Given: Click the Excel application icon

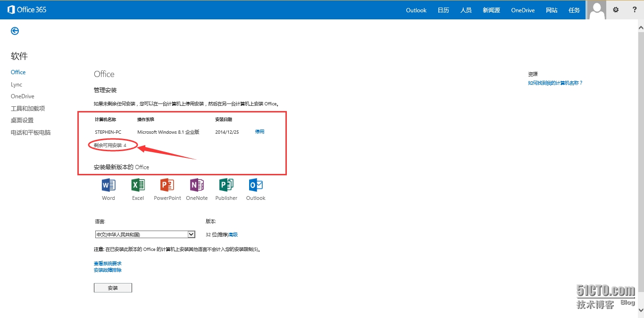Looking at the screenshot, I should point(138,185).
